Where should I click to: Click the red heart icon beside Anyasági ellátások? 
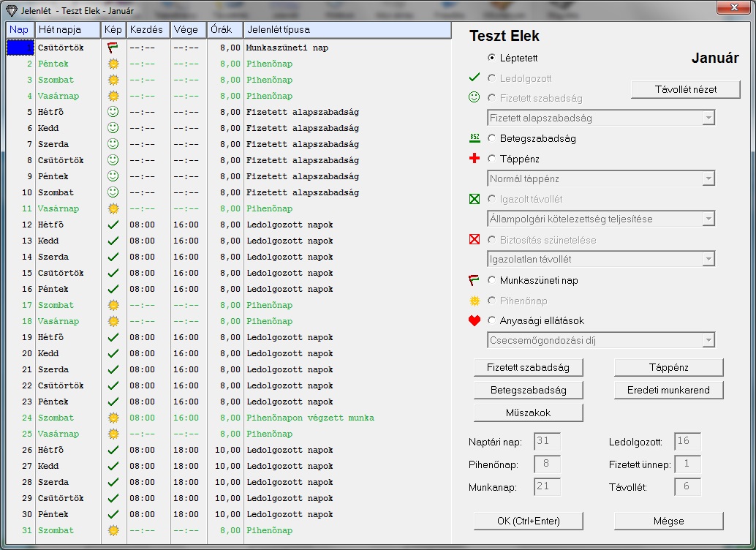point(475,320)
